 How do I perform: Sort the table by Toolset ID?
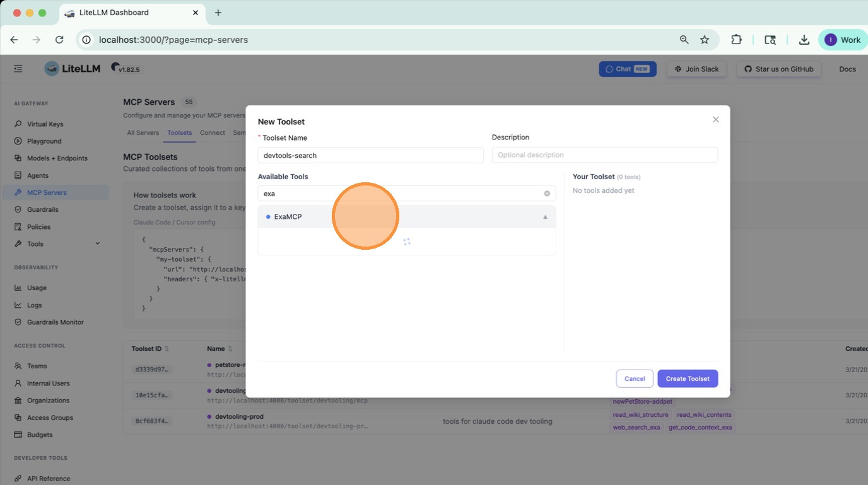167,349
